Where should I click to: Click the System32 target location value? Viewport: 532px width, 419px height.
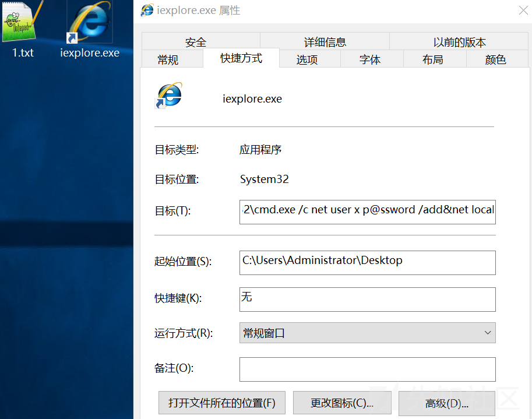[x=265, y=179]
